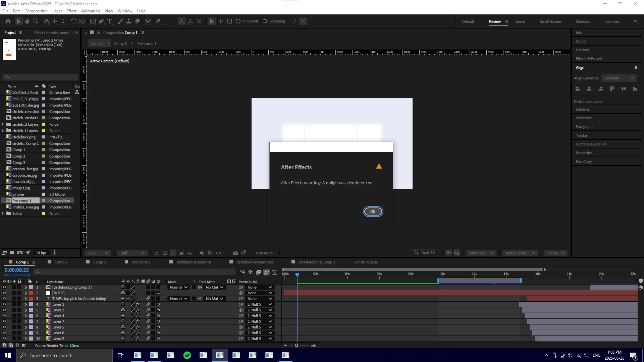Viewport: 644px width, 362px height.
Task: Select the Rectangle shape tool
Action: pyautogui.click(x=93, y=21)
